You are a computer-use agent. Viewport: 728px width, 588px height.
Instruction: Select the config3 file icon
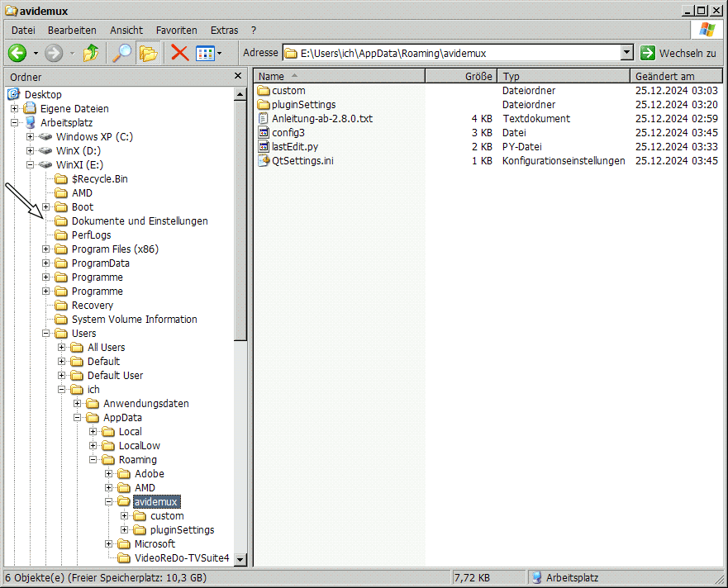(264, 133)
